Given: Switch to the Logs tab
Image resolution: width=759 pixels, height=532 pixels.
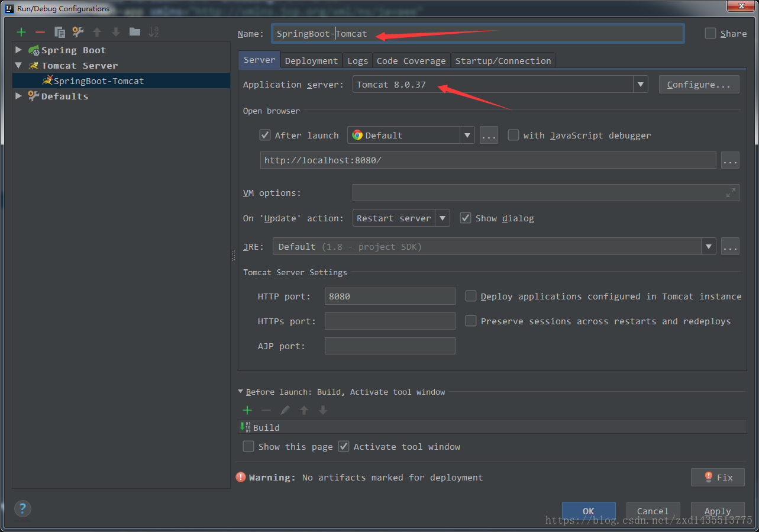Looking at the screenshot, I should 358,61.
